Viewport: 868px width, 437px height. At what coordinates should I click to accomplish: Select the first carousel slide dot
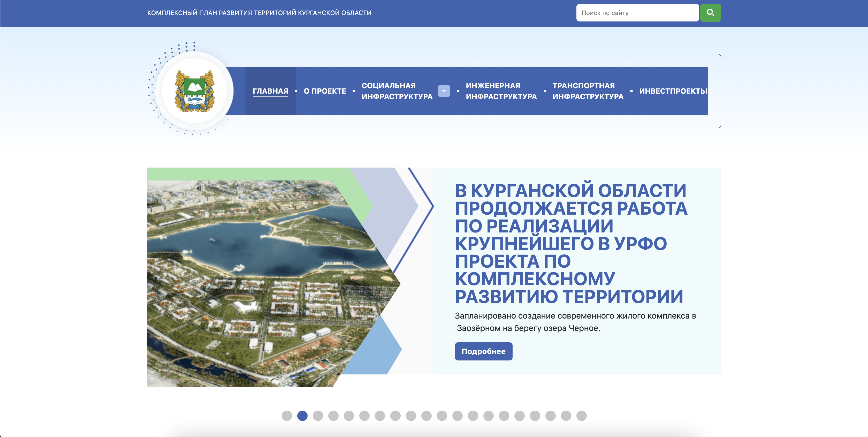coord(287,416)
